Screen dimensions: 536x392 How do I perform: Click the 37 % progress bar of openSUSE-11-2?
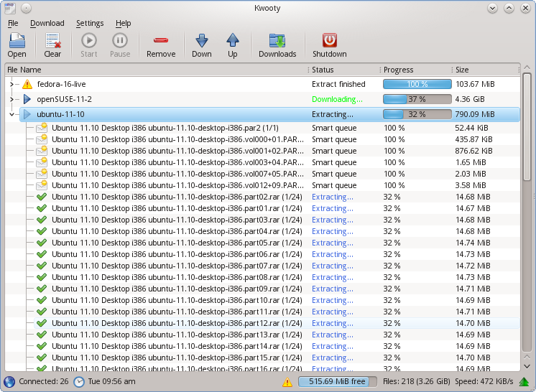(x=417, y=99)
